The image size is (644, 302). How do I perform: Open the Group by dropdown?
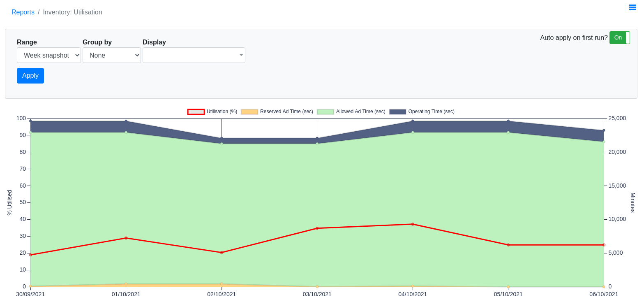[x=112, y=55]
